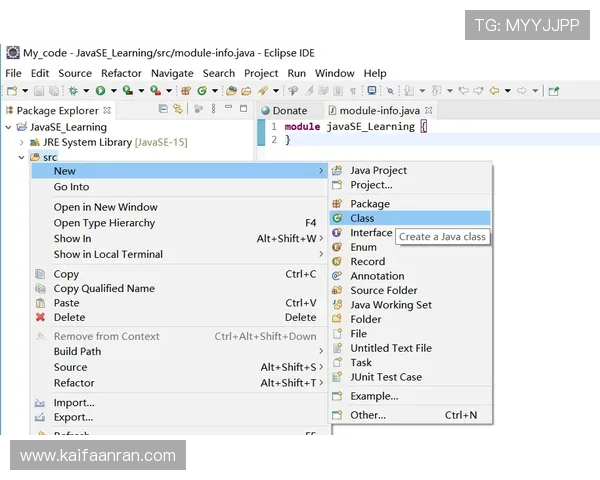Choose Other... in the New submenu

point(367,415)
